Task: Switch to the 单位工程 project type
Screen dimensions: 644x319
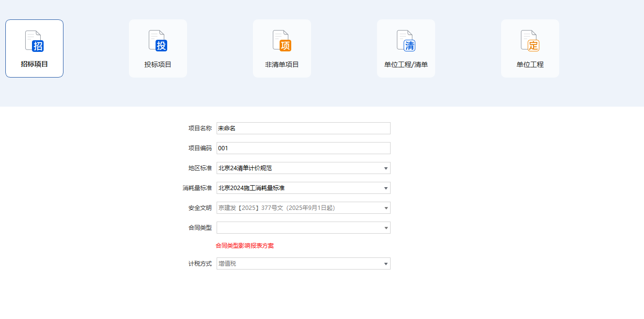Action: coord(530,48)
